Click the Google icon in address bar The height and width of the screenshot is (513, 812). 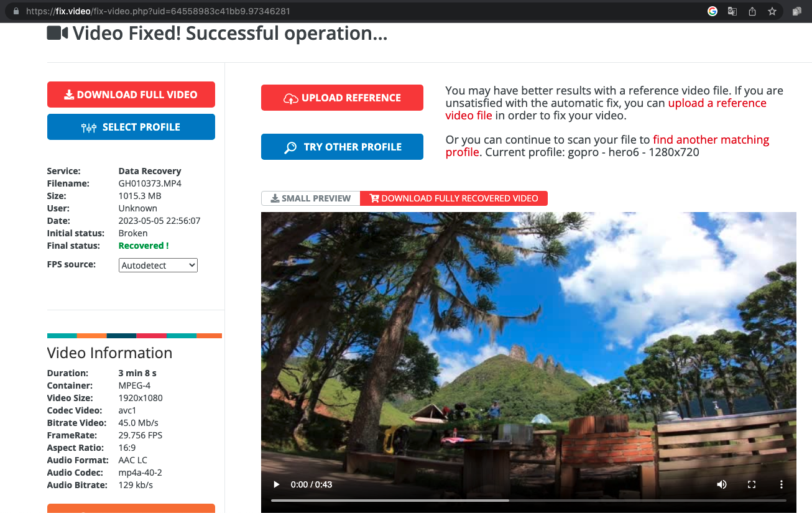click(713, 11)
